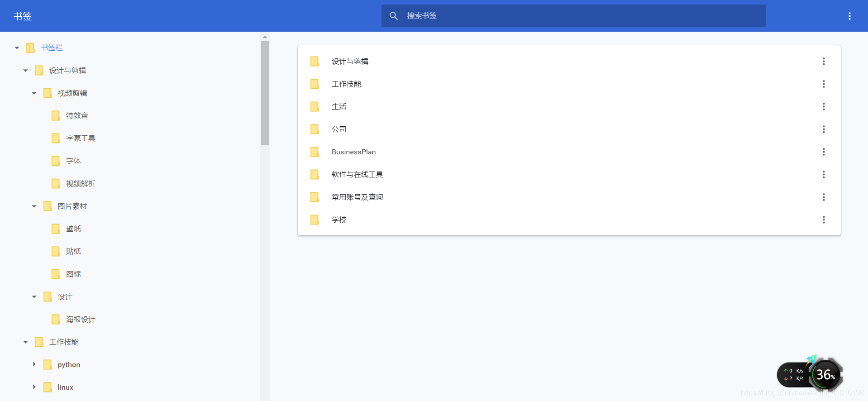This screenshot has width=868, height=401.
Task: Select 壁纸 label in sidebar tree
Action: pyautogui.click(x=73, y=229)
